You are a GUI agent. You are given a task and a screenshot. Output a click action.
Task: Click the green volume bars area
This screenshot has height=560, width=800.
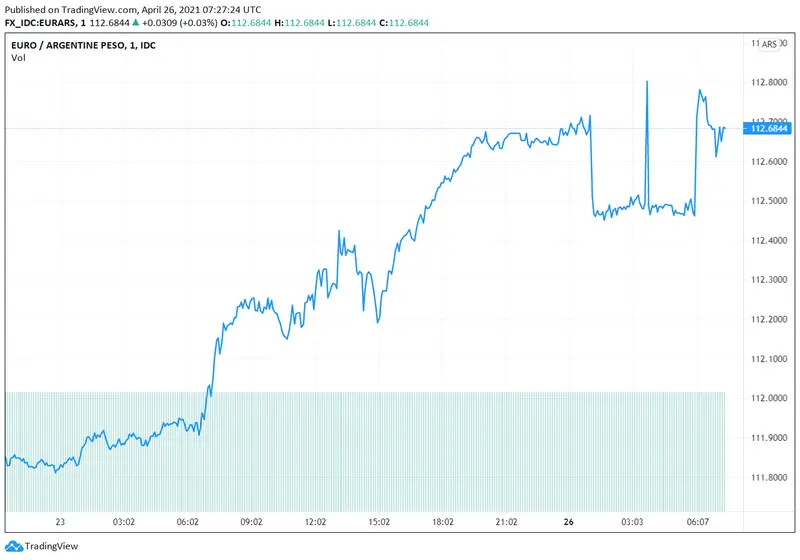[365, 450]
